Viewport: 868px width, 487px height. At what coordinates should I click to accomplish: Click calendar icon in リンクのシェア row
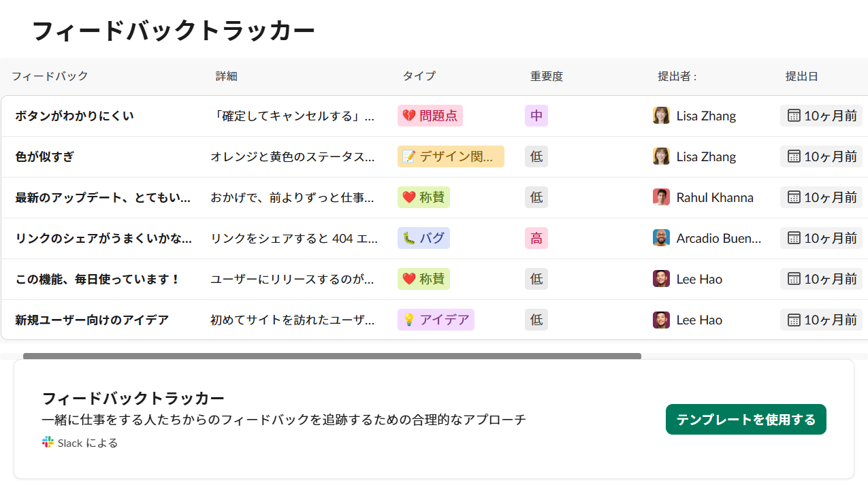[794, 238]
